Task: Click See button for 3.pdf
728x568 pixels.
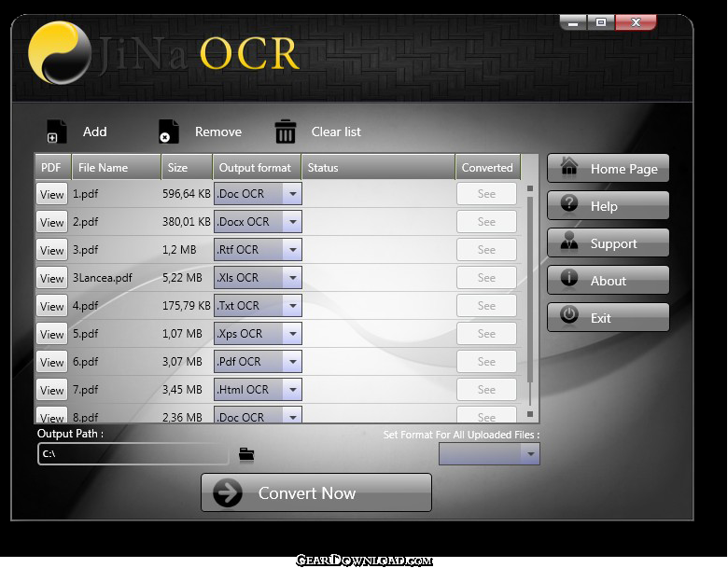Action: tap(486, 250)
